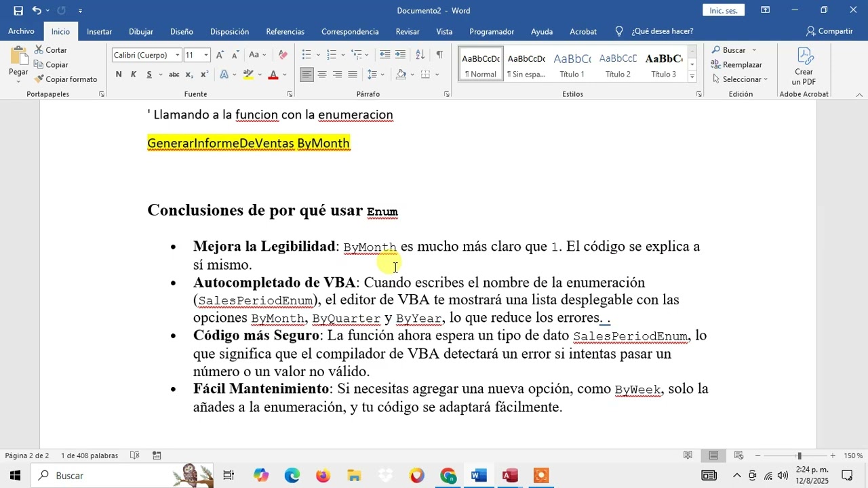The height and width of the screenshot is (488, 868).
Task: Click the Compartir button
Action: (829, 31)
